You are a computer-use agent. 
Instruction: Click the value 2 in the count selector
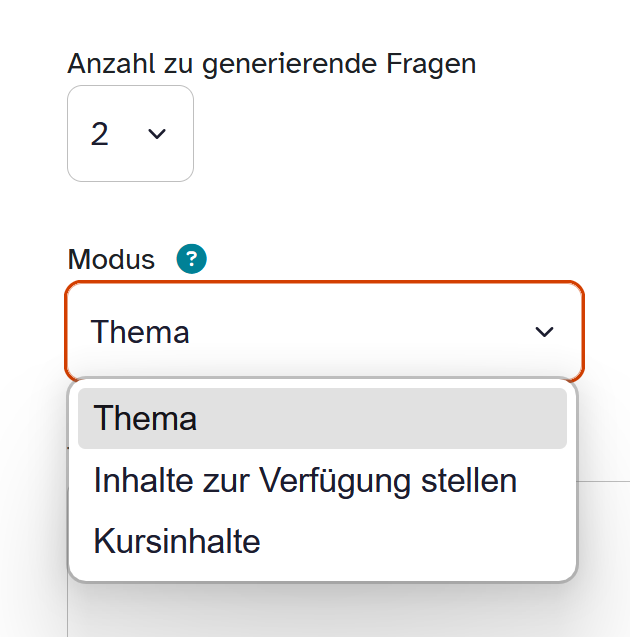pyautogui.click(x=100, y=134)
